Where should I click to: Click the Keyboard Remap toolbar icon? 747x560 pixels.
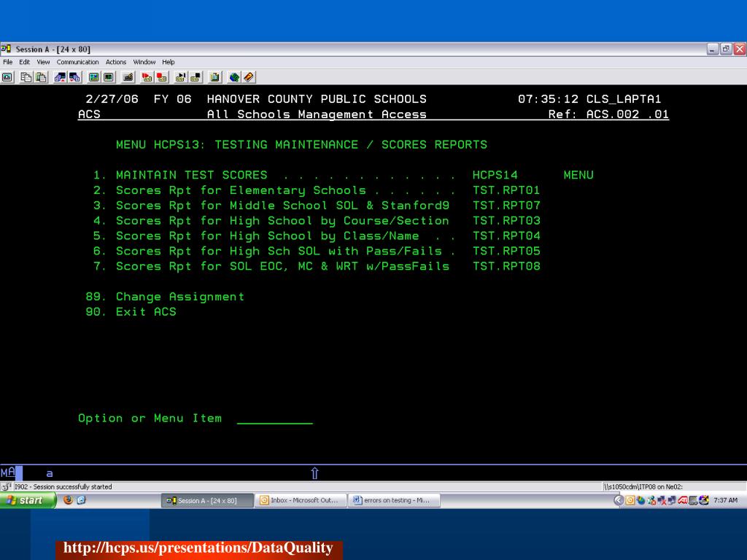click(128, 77)
